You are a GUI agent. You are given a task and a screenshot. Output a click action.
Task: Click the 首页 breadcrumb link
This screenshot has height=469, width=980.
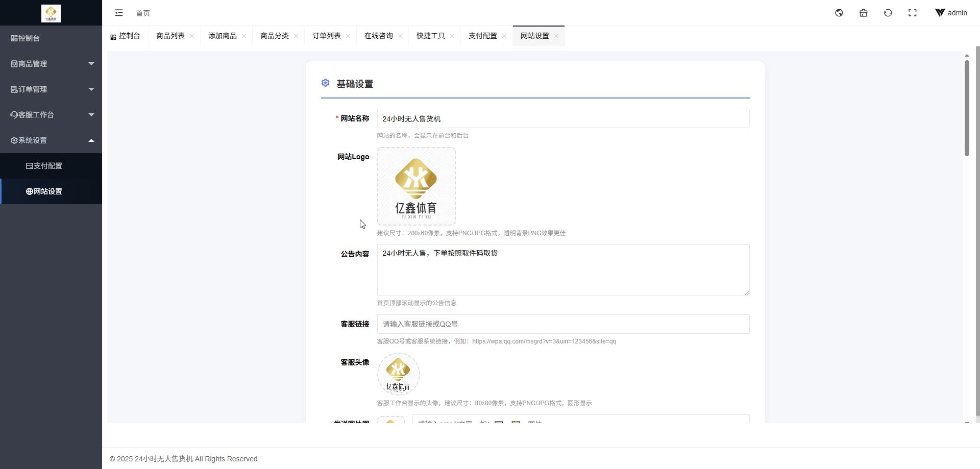143,13
